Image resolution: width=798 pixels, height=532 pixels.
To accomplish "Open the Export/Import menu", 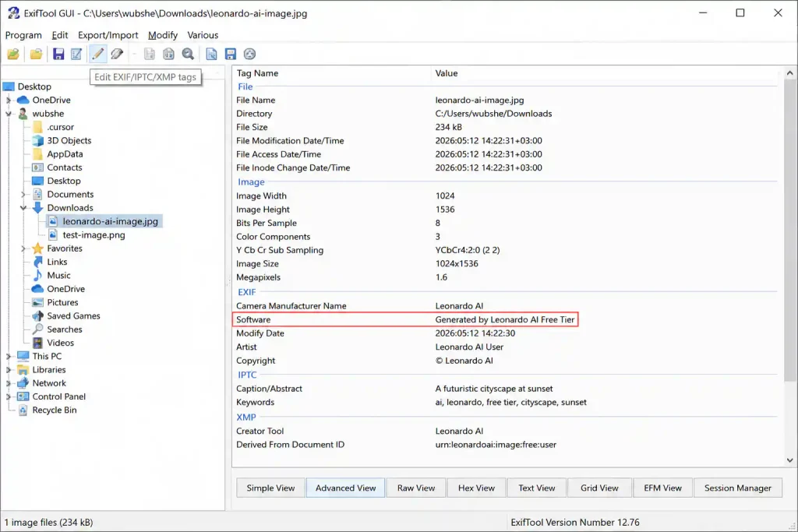I will tap(108, 35).
